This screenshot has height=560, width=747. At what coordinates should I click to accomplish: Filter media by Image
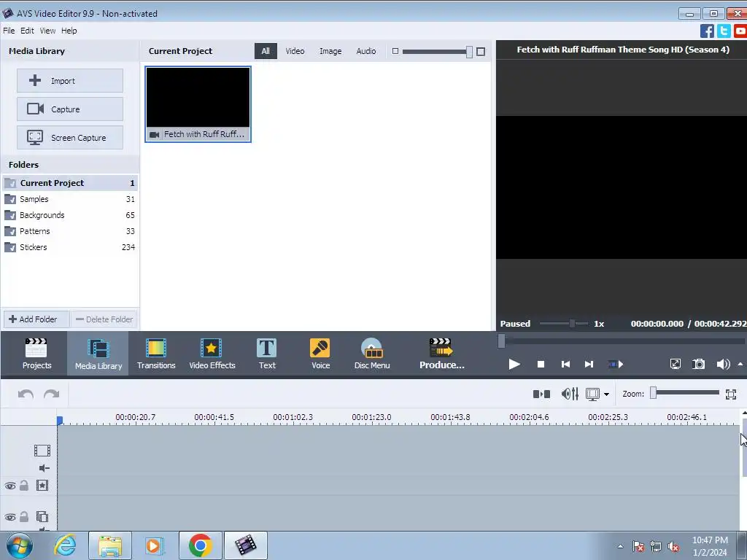click(330, 51)
